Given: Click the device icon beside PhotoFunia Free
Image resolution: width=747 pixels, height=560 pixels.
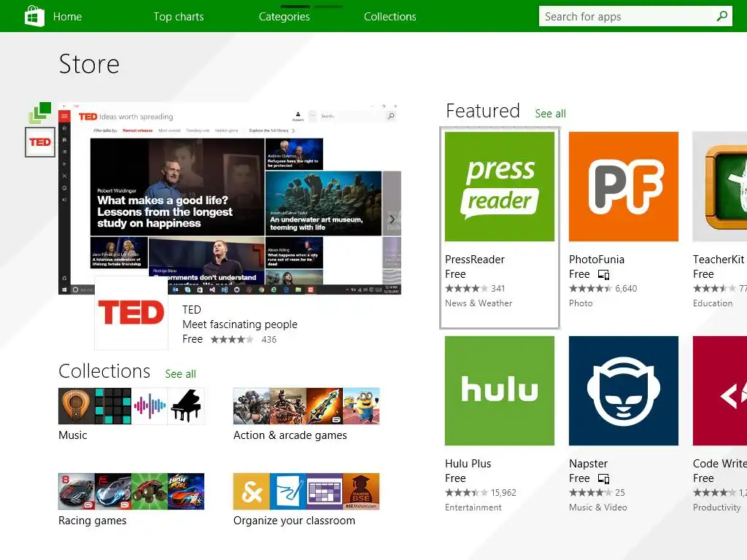Looking at the screenshot, I should (x=603, y=275).
